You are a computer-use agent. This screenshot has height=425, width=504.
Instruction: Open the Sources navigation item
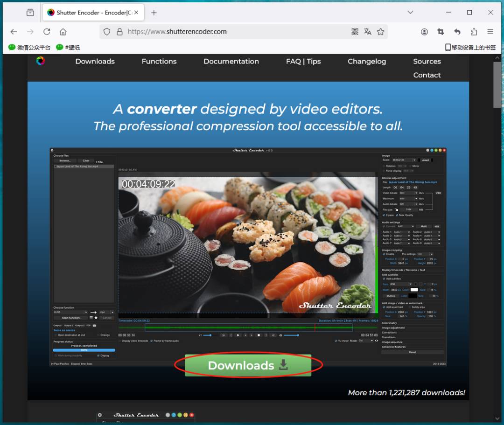[427, 62]
